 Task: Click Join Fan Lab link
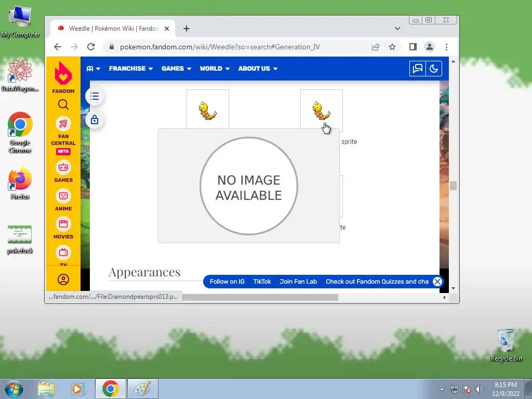298,282
